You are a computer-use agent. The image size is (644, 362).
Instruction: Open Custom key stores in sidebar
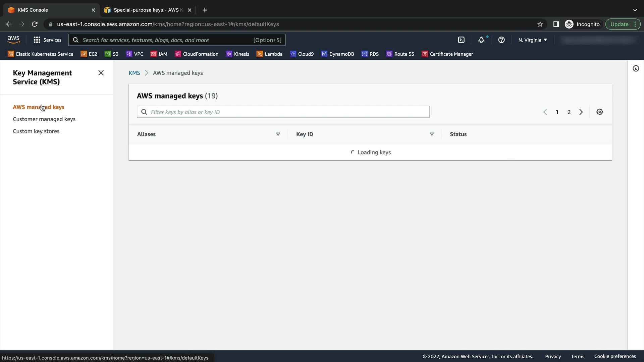36,131
